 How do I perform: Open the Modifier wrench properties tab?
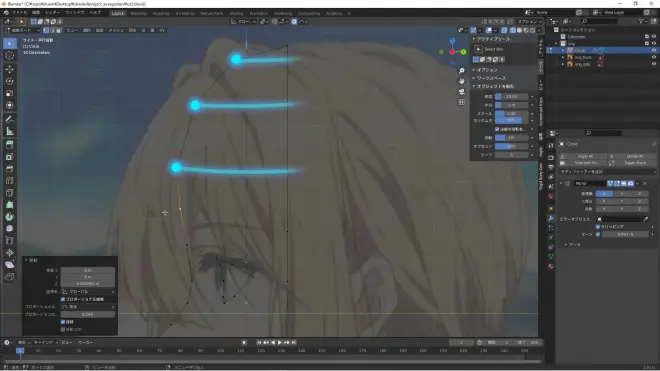(551, 218)
